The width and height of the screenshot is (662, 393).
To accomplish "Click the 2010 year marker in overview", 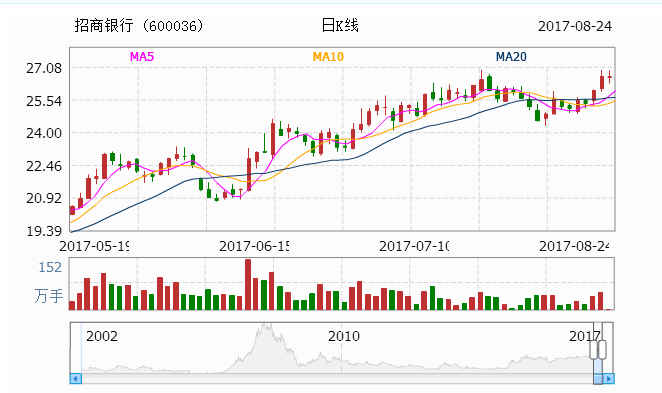I will 344,336.
